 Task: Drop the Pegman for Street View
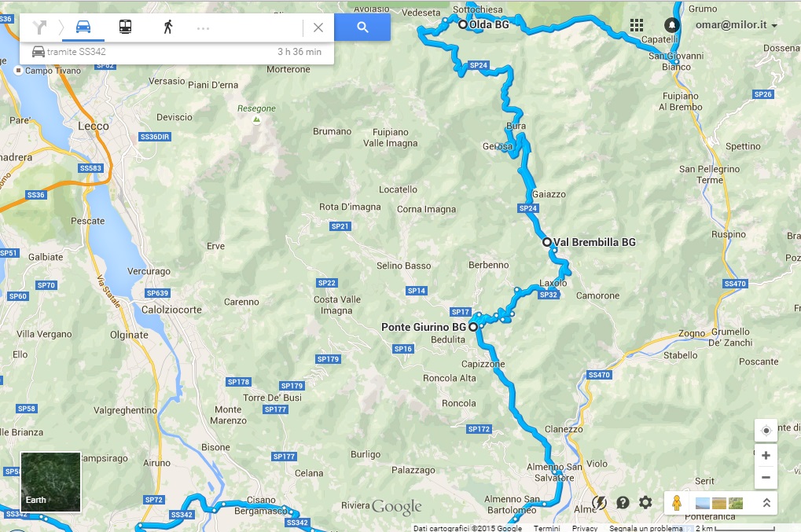(x=677, y=503)
